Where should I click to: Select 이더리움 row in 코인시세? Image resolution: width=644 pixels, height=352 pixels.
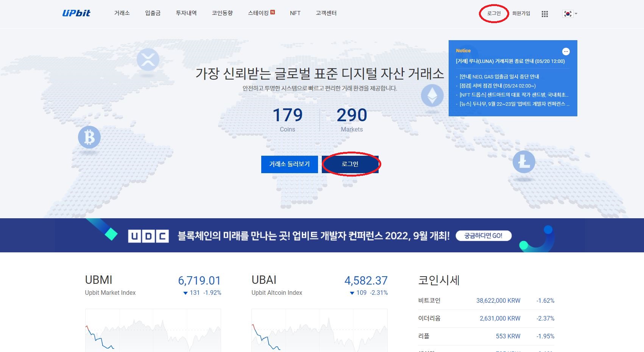[486, 319]
